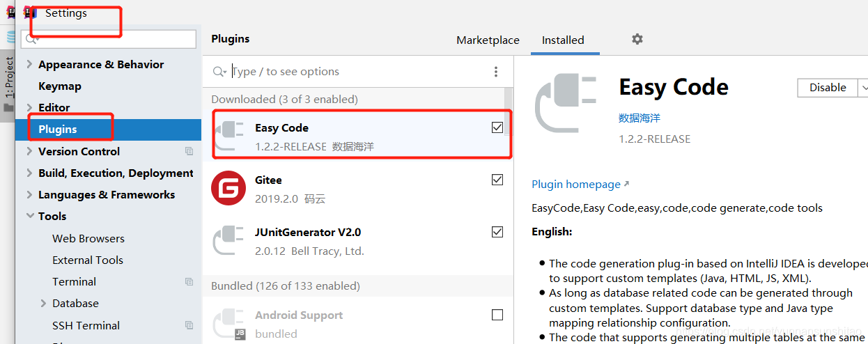Open External Tools settings
Screen dimensions: 868x344
[x=88, y=260]
